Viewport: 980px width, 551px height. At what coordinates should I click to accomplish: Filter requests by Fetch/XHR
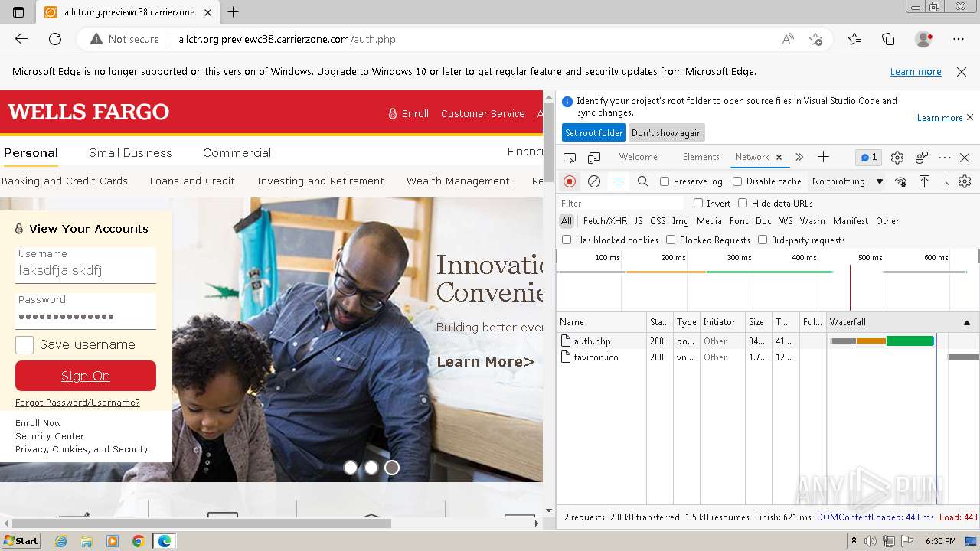click(605, 221)
